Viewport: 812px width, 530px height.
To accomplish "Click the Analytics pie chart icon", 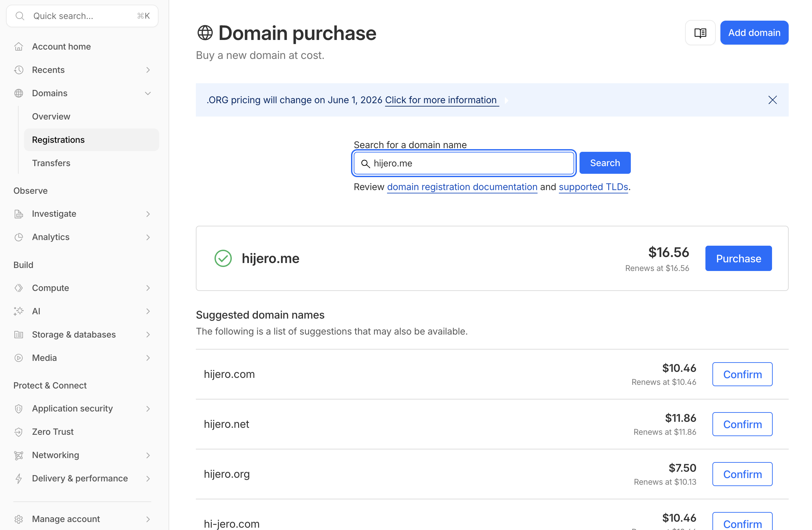I will 19,237.
